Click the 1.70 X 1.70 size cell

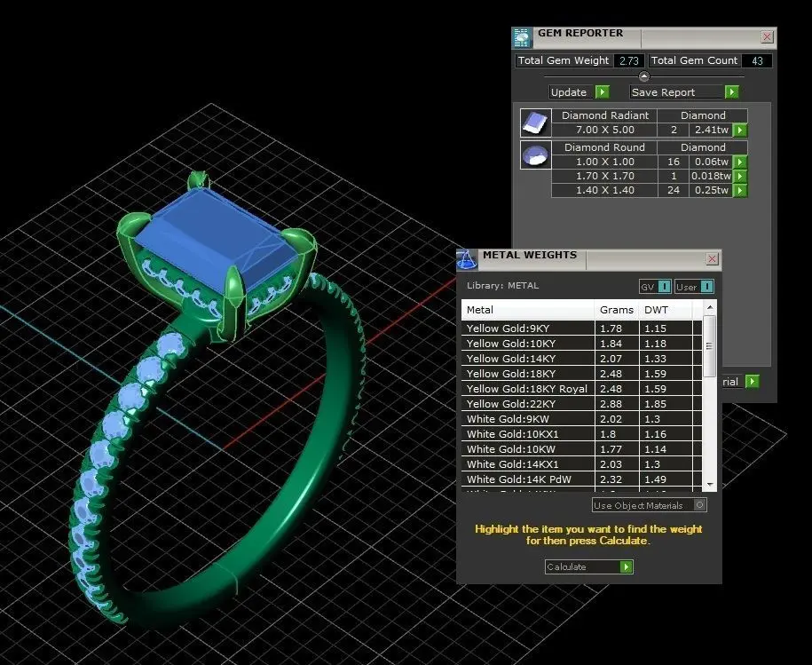click(x=604, y=176)
